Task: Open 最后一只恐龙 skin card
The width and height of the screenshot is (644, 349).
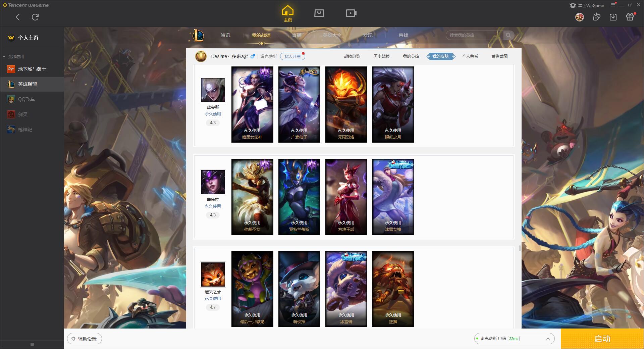Action: pyautogui.click(x=252, y=289)
